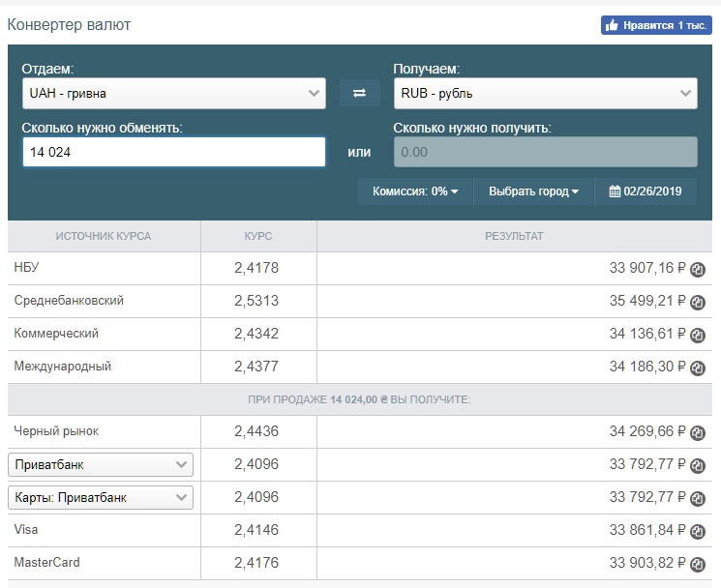Copy the Международный result value
Viewport: 721px width, 588px height.
point(698,367)
